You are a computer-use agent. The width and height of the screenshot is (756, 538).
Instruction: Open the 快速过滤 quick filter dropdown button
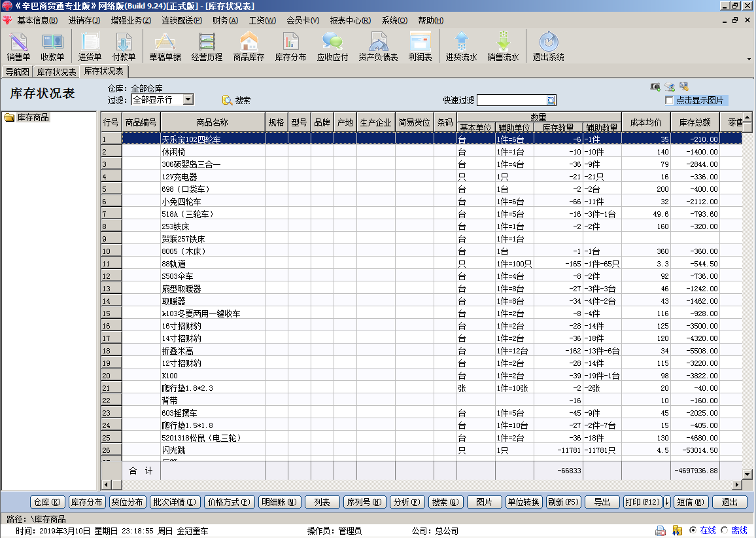[x=551, y=100]
